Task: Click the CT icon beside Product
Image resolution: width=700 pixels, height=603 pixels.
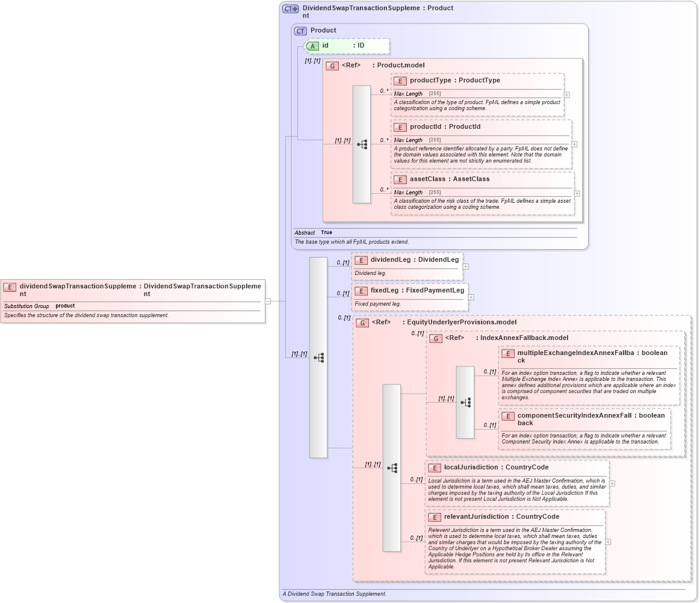Action: [x=300, y=31]
